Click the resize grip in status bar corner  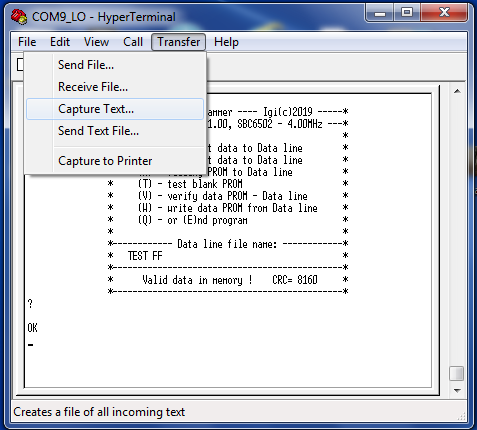[x=461, y=416]
